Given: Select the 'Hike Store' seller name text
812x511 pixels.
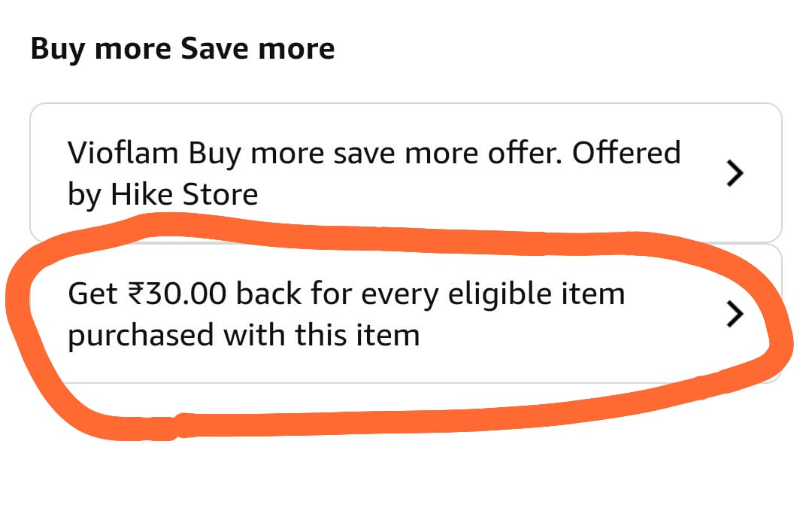Looking at the screenshot, I should (x=184, y=195).
